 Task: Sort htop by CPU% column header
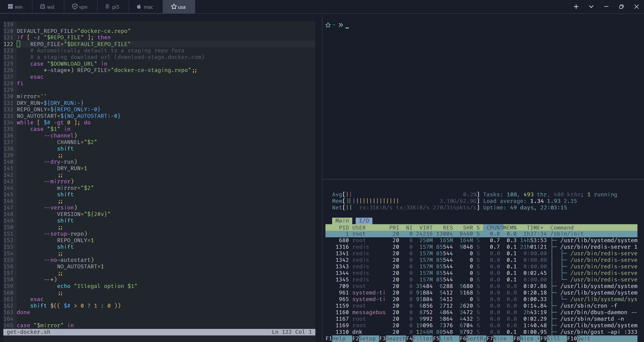click(493, 228)
